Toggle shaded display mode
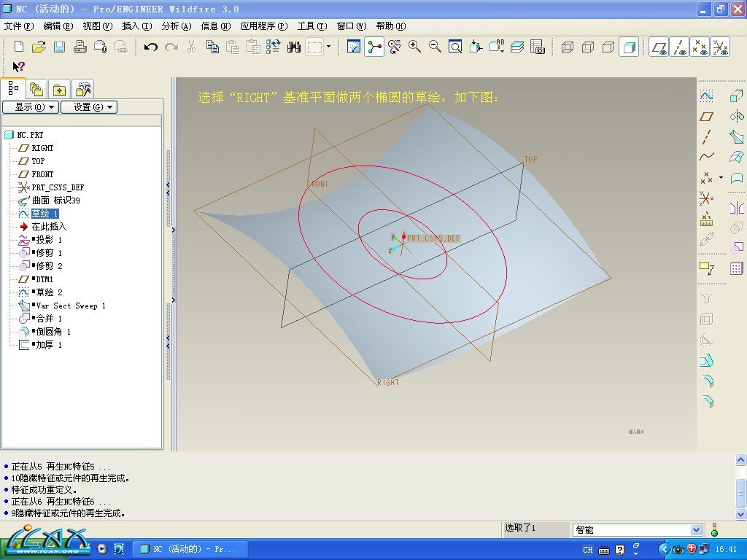The width and height of the screenshot is (747, 560). 628,47
